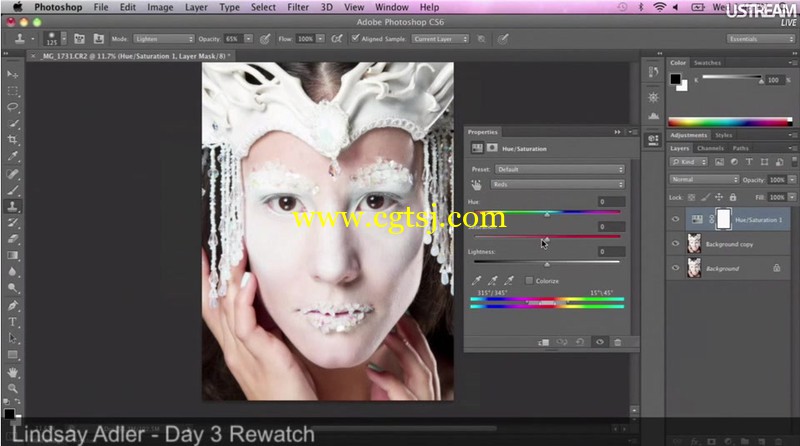
Task: Select the History Brush tool
Action: [13, 222]
